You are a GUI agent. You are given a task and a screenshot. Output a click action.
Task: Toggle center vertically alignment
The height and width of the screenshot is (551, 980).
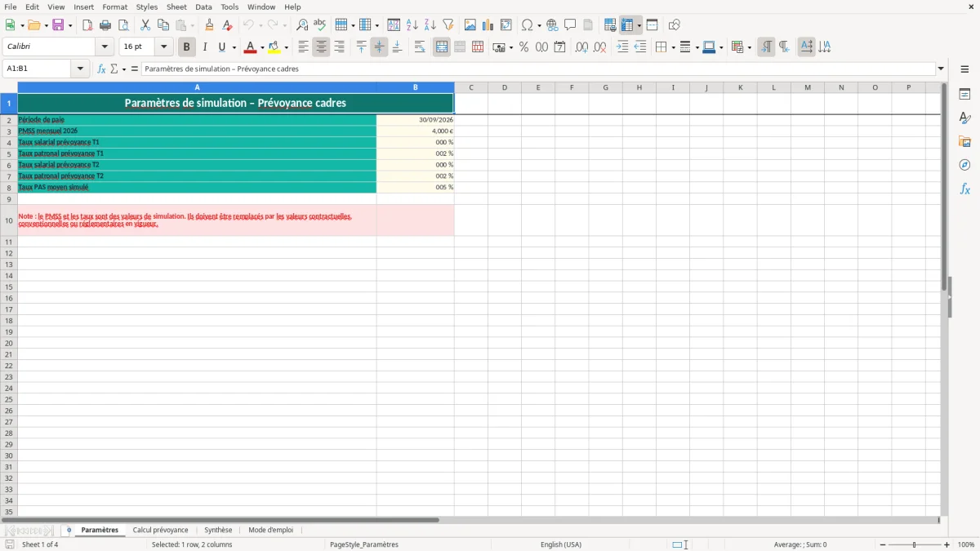pyautogui.click(x=379, y=47)
